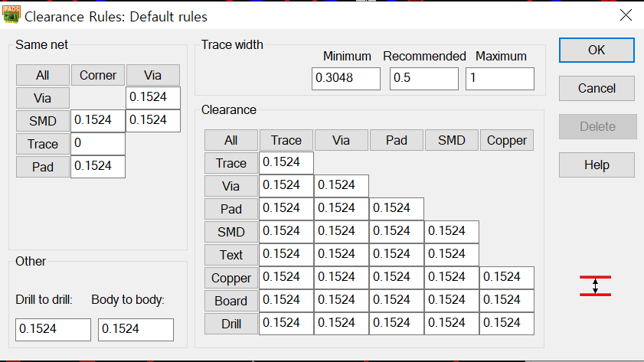The height and width of the screenshot is (362, 644).
Task: Click the Text row button in Clearance
Action: click(x=230, y=255)
